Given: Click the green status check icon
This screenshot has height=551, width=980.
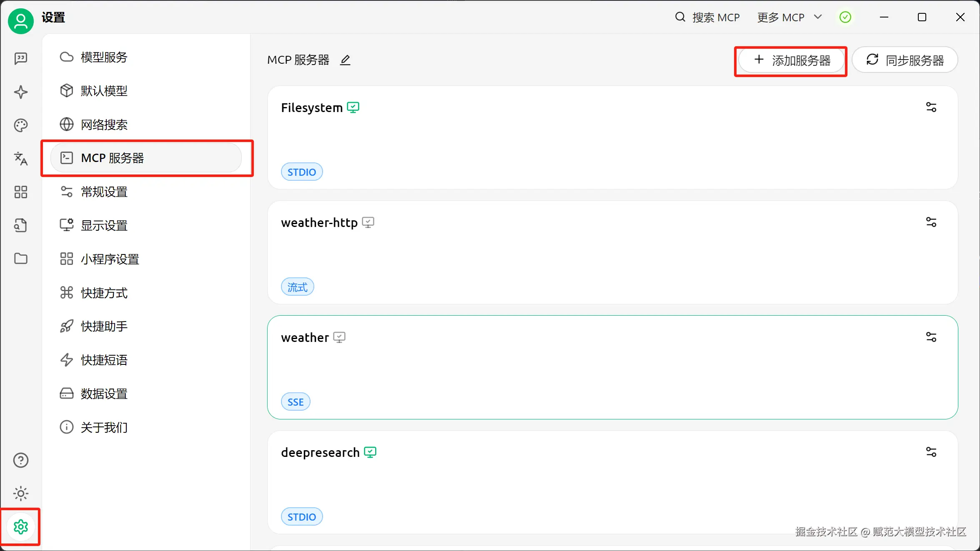Looking at the screenshot, I should (845, 17).
